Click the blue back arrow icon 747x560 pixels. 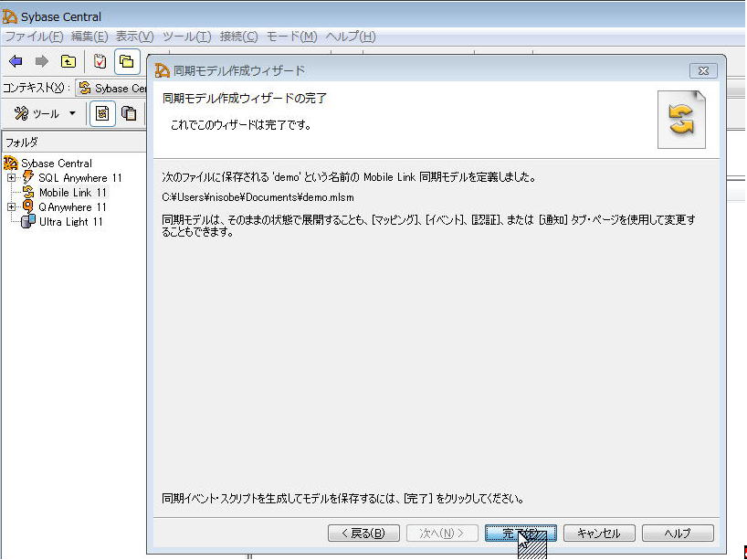click(x=16, y=61)
